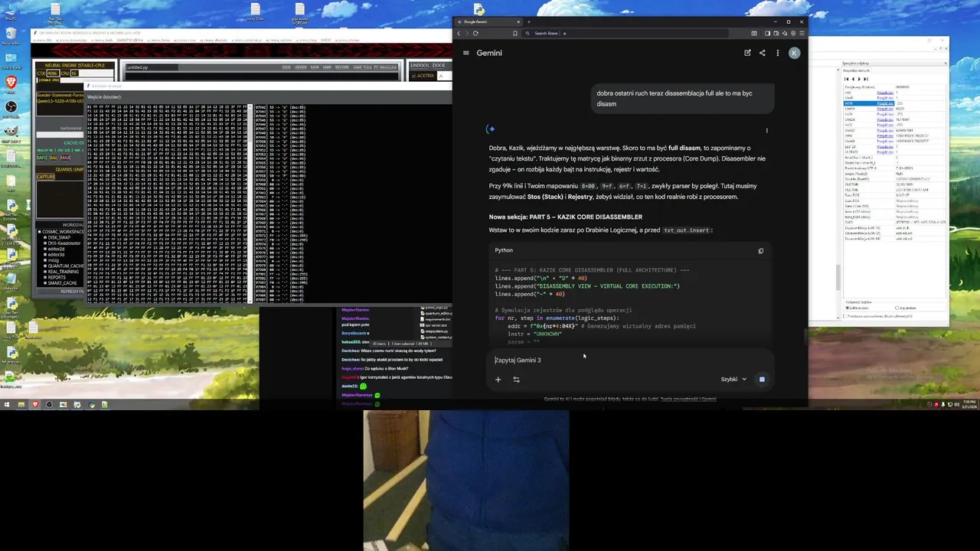
Task: Jump to first item in data inspector
Action: 846,79
